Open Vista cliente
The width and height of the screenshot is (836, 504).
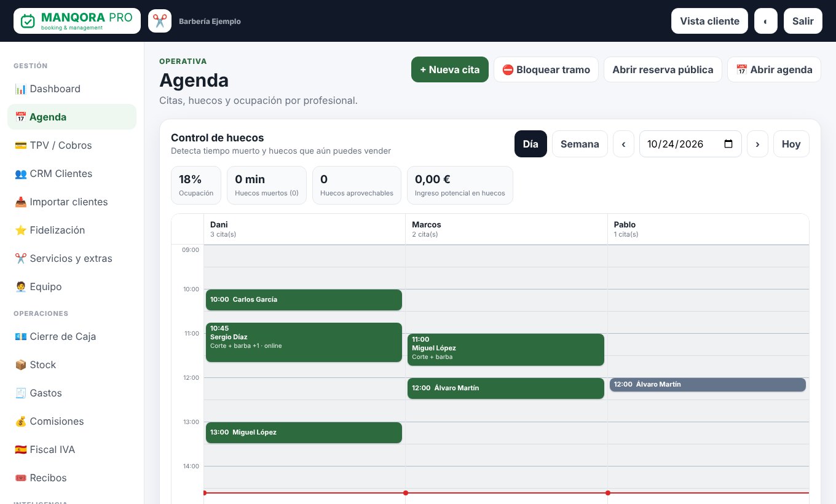click(x=709, y=21)
